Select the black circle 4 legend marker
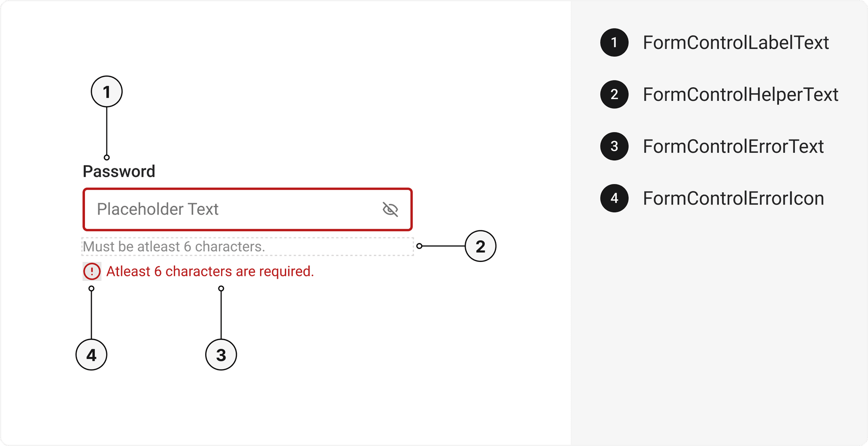This screenshot has width=868, height=446. tap(614, 198)
